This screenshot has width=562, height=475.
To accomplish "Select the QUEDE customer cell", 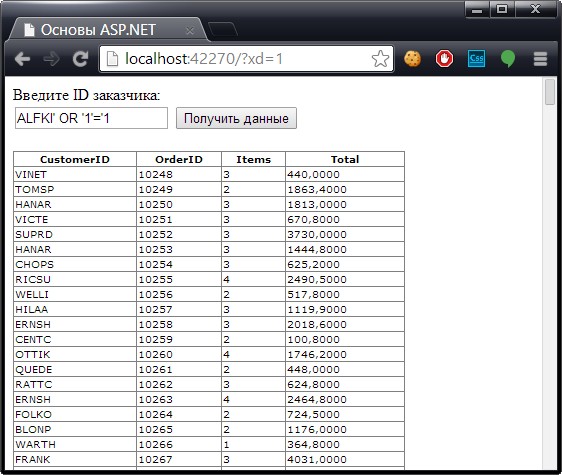I will pos(75,369).
